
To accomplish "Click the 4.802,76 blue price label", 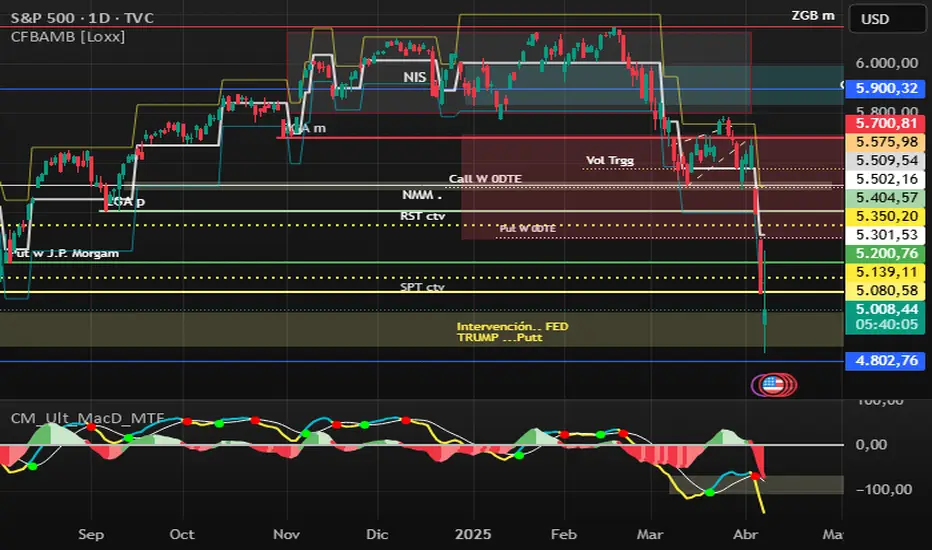I will (886, 361).
